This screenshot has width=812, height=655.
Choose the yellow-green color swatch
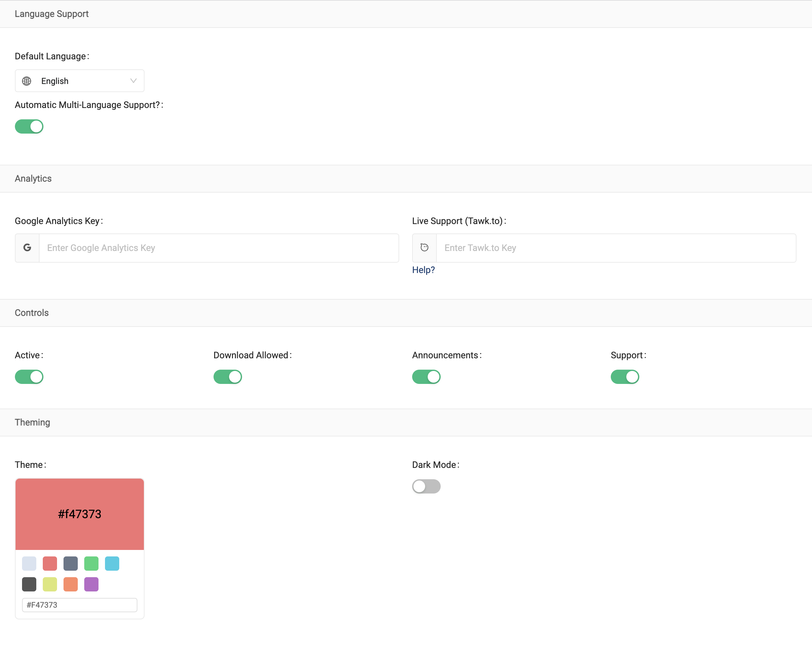tap(50, 584)
